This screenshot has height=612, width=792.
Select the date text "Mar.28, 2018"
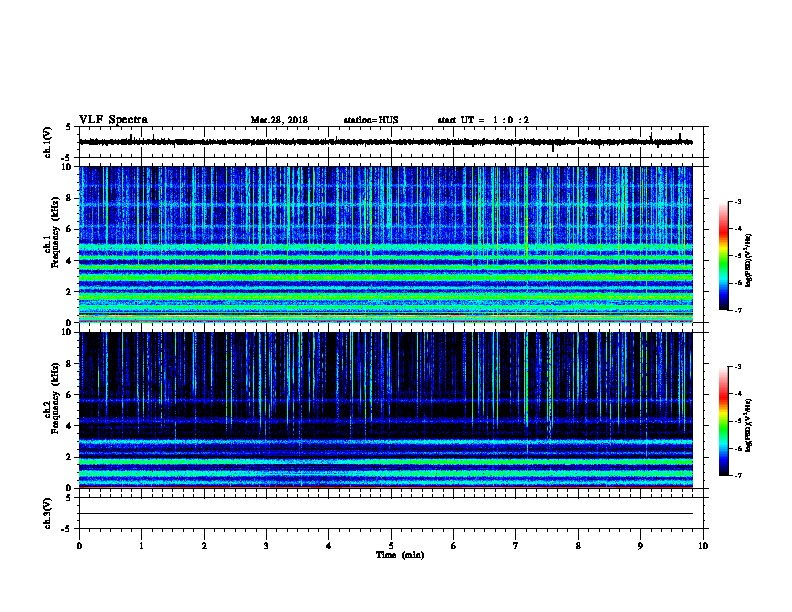pyautogui.click(x=279, y=120)
